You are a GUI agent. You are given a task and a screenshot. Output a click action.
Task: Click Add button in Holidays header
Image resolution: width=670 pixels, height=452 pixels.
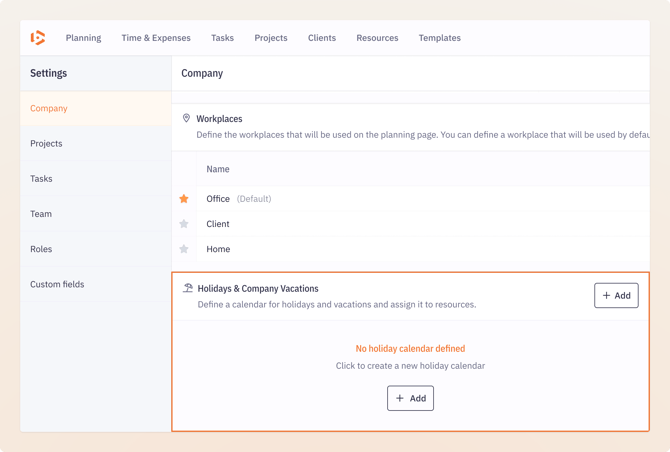click(x=616, y=295)
